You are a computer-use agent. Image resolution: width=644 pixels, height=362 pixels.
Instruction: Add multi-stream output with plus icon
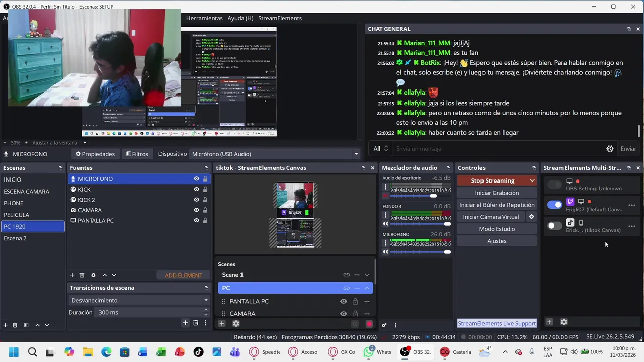pos(549,322)
